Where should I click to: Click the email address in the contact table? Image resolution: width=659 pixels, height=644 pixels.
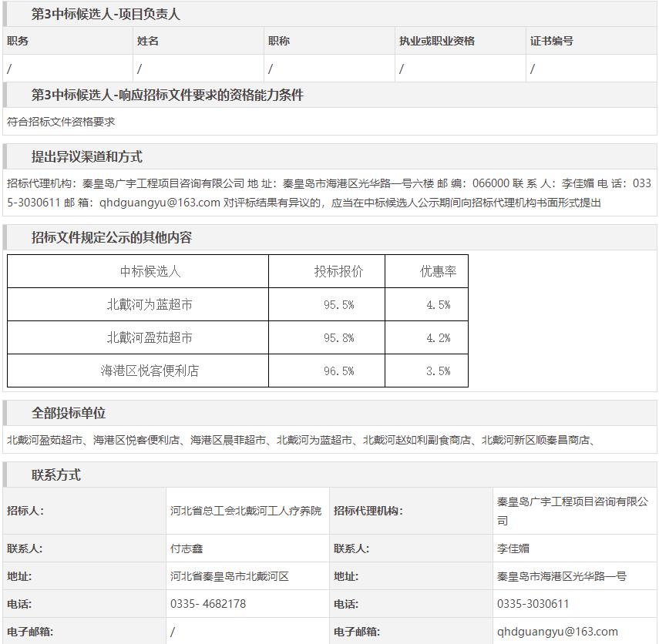point(557,632)
